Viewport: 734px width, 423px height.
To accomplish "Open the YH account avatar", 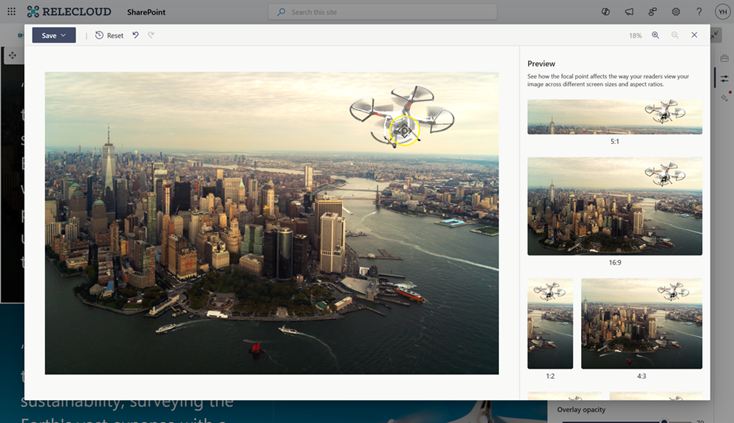I will 722,12.
